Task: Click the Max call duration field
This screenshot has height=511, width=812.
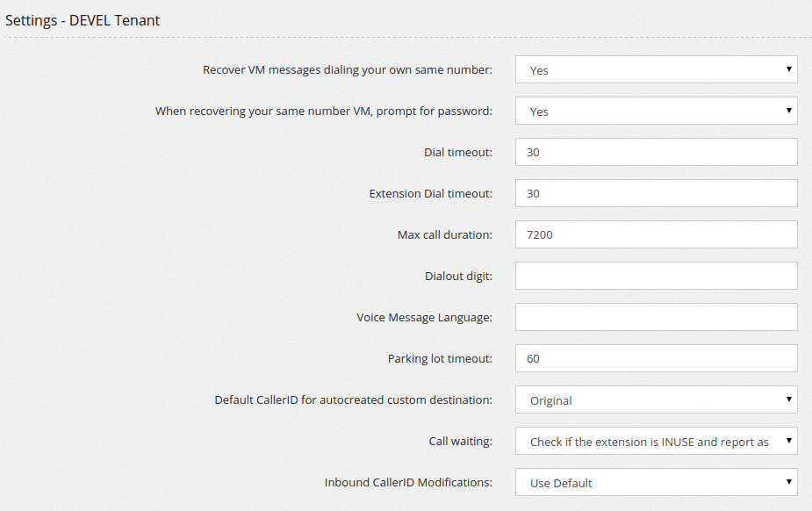Action: pos(656,234)
